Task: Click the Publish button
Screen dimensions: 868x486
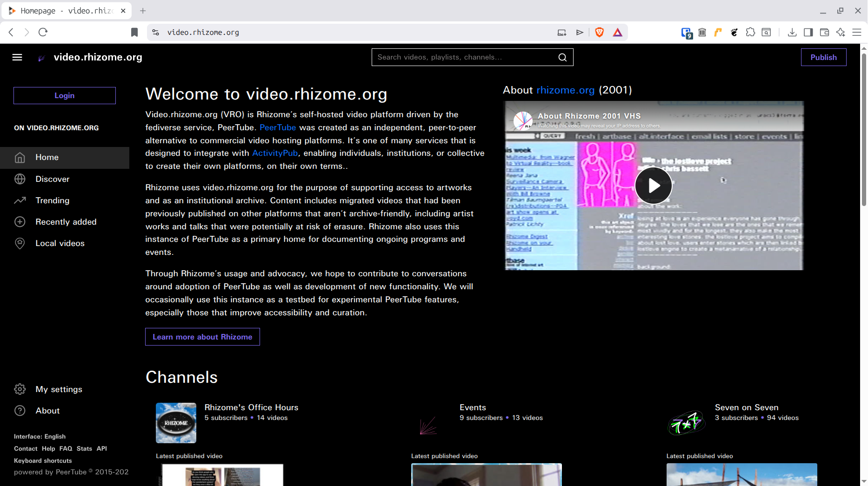Action: click(x=823, y=57)
